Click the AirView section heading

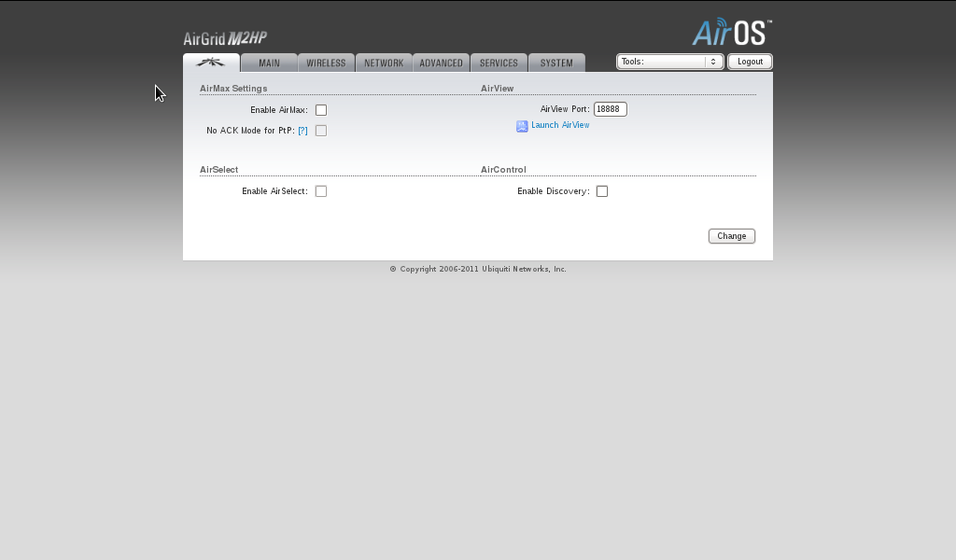tap(497, 89)
